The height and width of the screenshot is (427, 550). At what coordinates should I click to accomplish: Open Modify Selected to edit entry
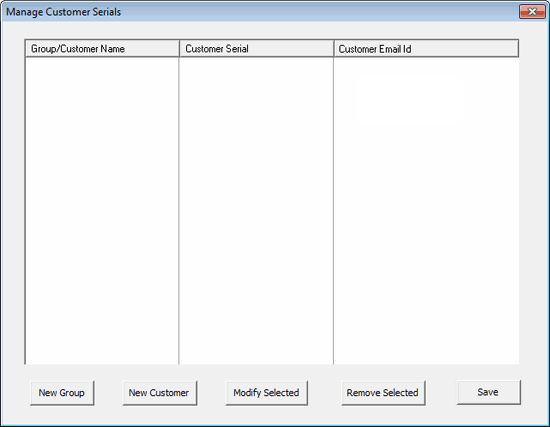point(267,393)
